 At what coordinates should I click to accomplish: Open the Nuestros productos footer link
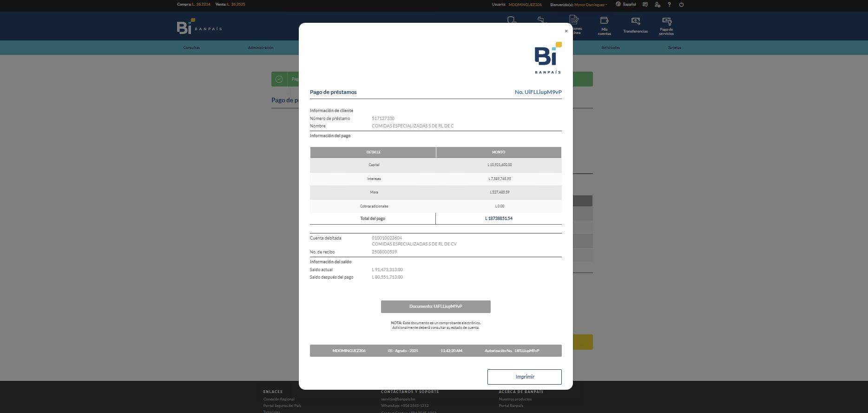tap(515, 399)
